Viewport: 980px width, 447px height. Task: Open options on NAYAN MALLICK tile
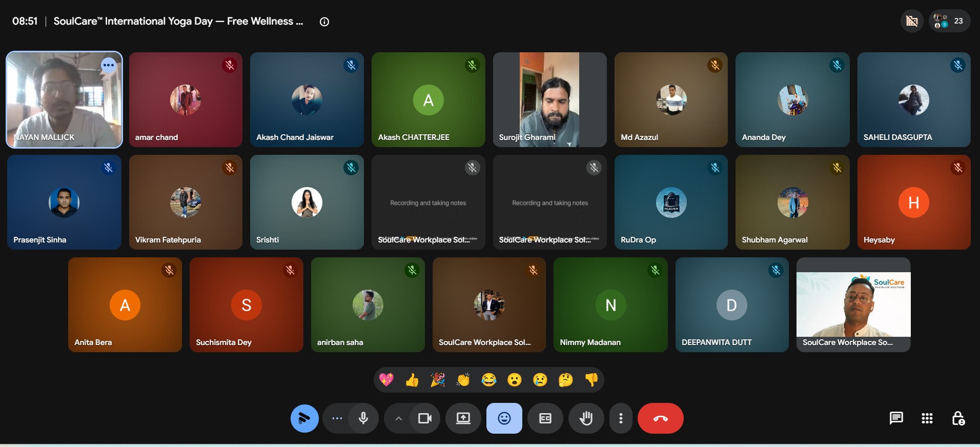(108, 65)
